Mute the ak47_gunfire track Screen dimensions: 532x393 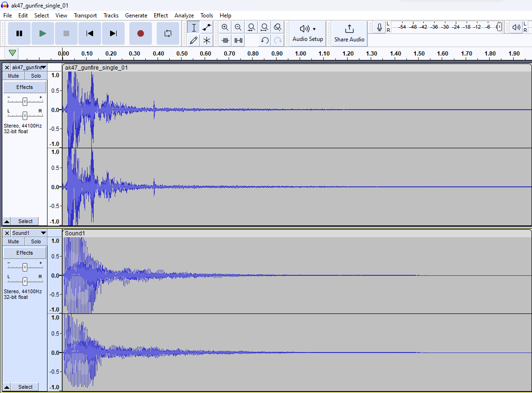click(13, 76)
